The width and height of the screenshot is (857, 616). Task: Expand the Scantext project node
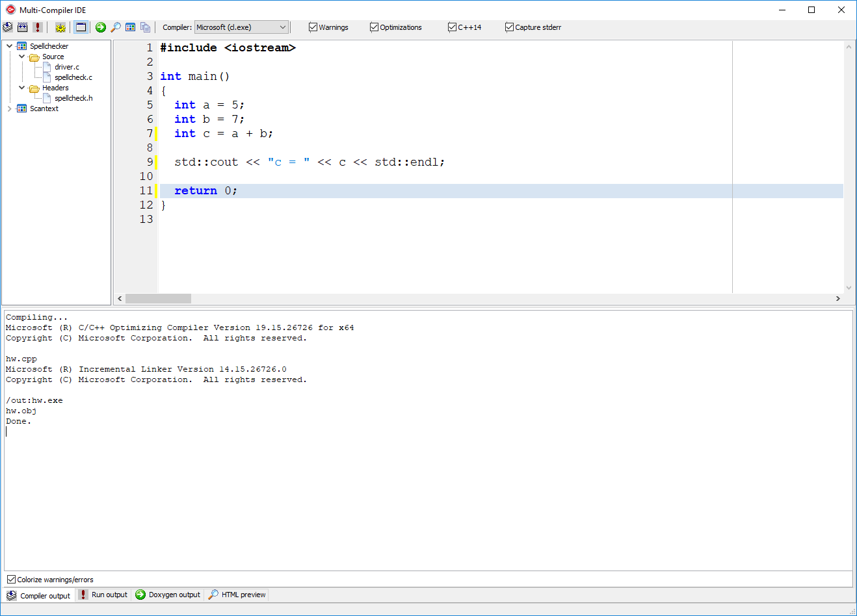coord(9,109)
